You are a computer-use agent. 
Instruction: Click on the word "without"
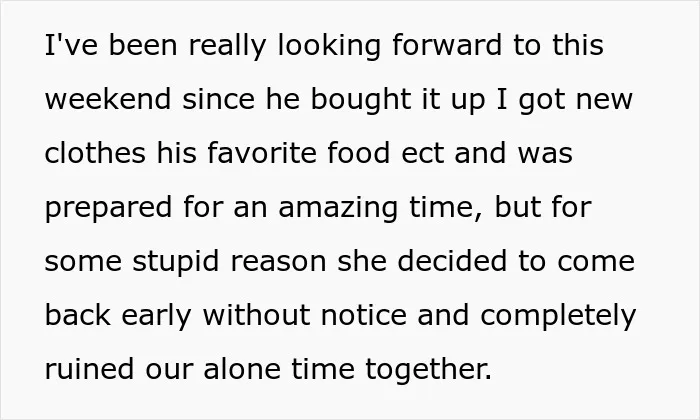pos(256,315)
